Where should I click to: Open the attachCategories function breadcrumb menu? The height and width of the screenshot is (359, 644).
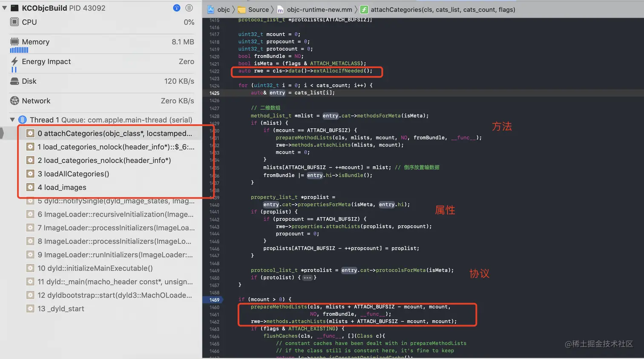[443, 9]
